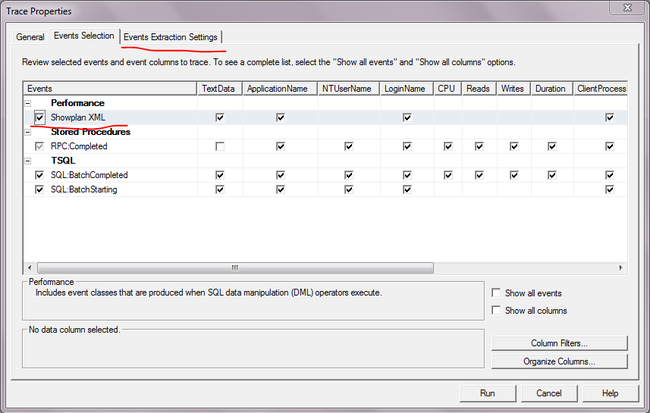Toggle Reads column for SQL:BatchCompleted
This screenshot has width=650, height=413.
tap(479, 175)
